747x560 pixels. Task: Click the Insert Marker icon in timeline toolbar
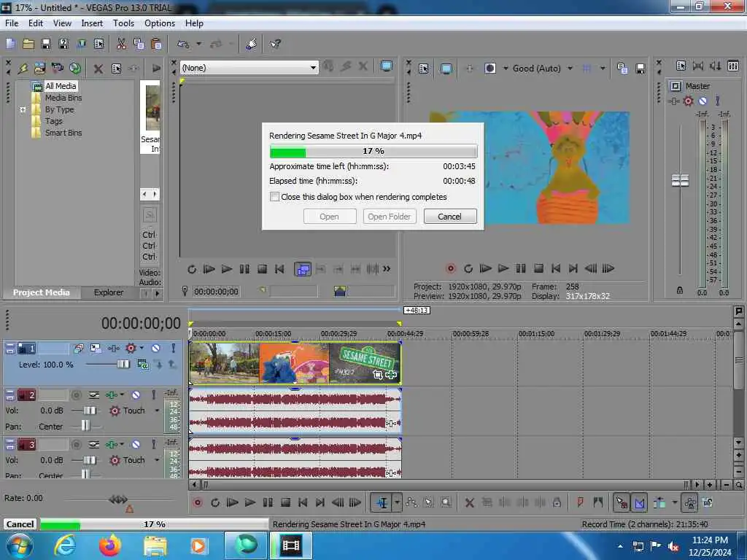pyautogui.click(x=580, y=502)
